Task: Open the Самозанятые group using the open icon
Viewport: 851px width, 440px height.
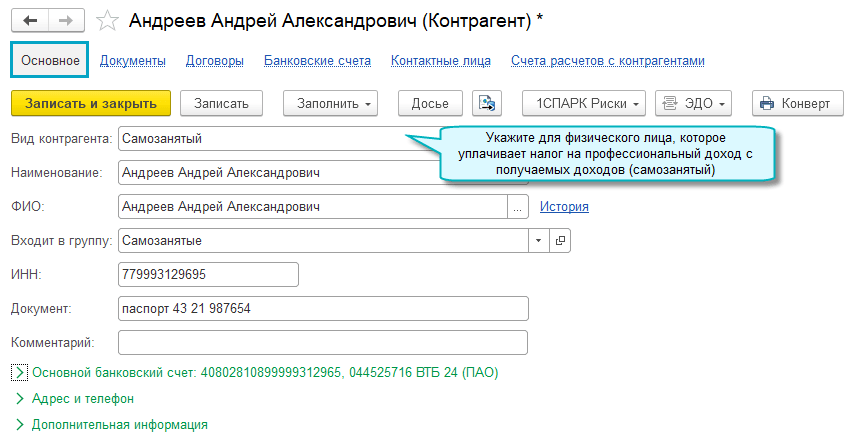Action: point(560,241)
